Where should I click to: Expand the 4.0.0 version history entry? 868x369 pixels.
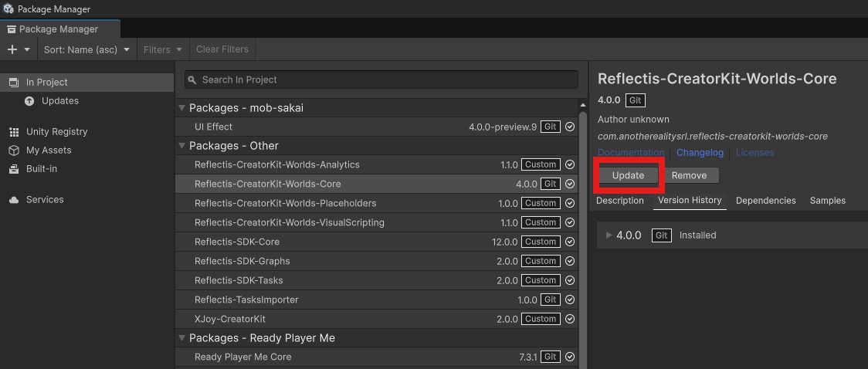(x=609, y=235)
